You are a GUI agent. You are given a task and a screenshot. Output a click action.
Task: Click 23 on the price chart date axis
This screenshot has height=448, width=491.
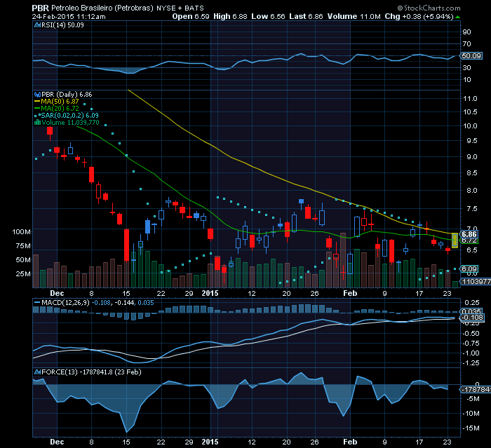click(448, 293)
